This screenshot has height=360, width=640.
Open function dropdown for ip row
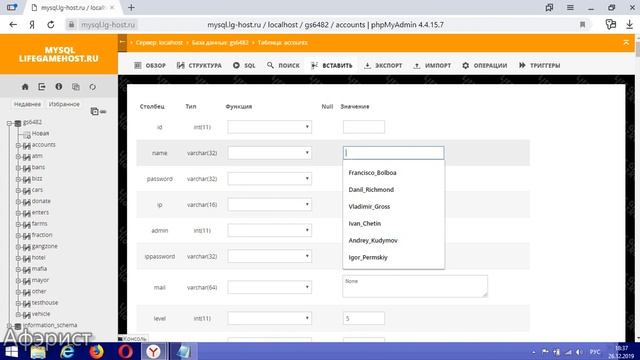269,204
